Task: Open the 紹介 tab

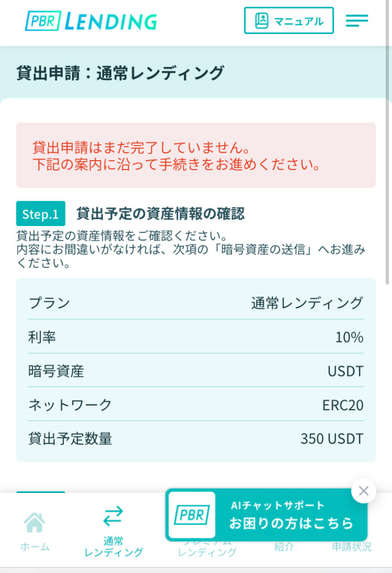Action: pos(284,547)
